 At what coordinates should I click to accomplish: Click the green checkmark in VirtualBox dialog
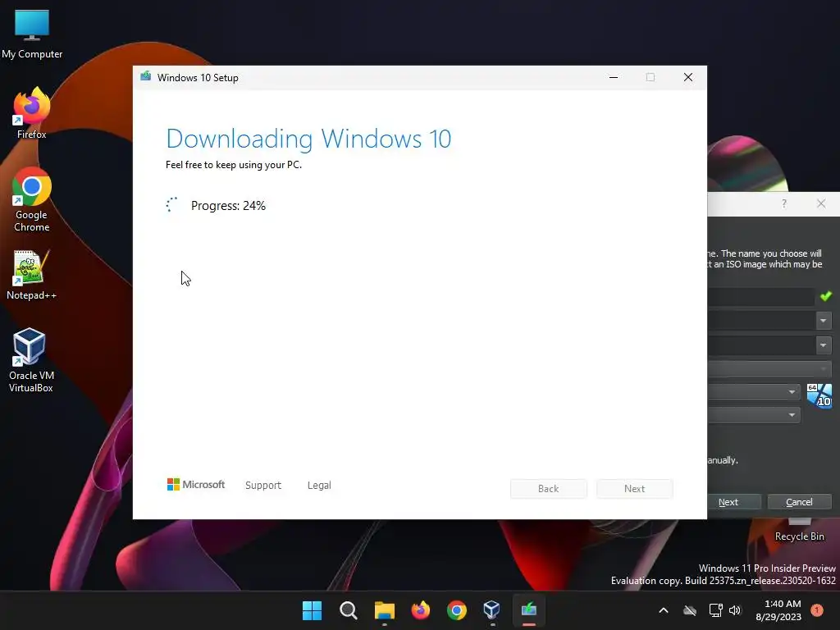coord(825,295)
